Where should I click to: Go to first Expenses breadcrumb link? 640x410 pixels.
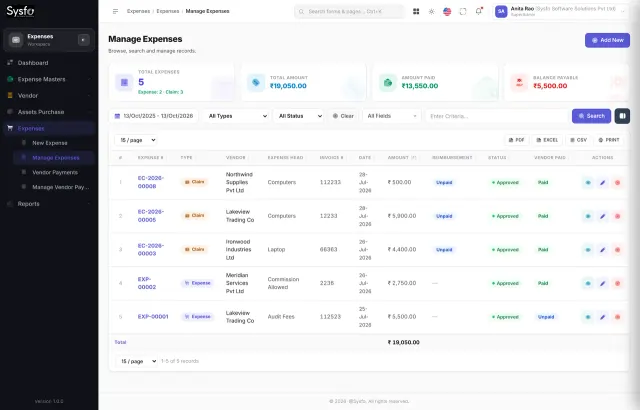[x=138, y=11]
